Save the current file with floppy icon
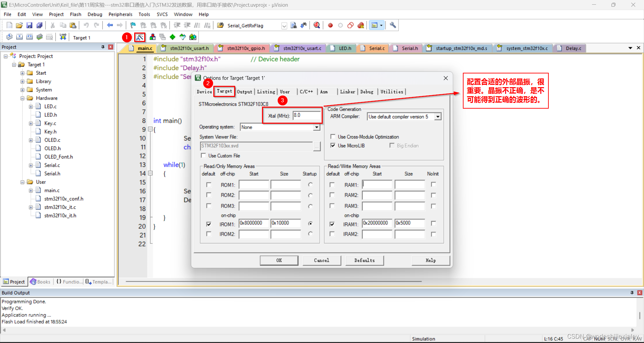This screenshot has height=343, width=644. [30, 25]
